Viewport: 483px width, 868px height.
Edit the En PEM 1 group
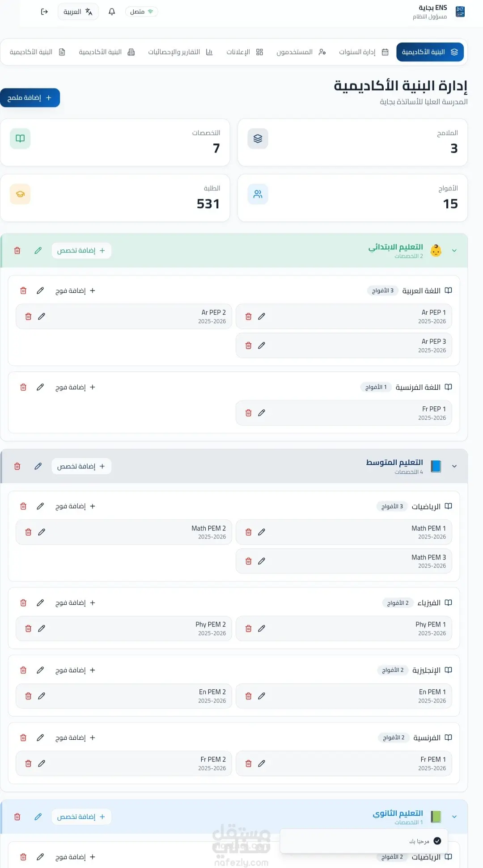[x=262, y=696]
